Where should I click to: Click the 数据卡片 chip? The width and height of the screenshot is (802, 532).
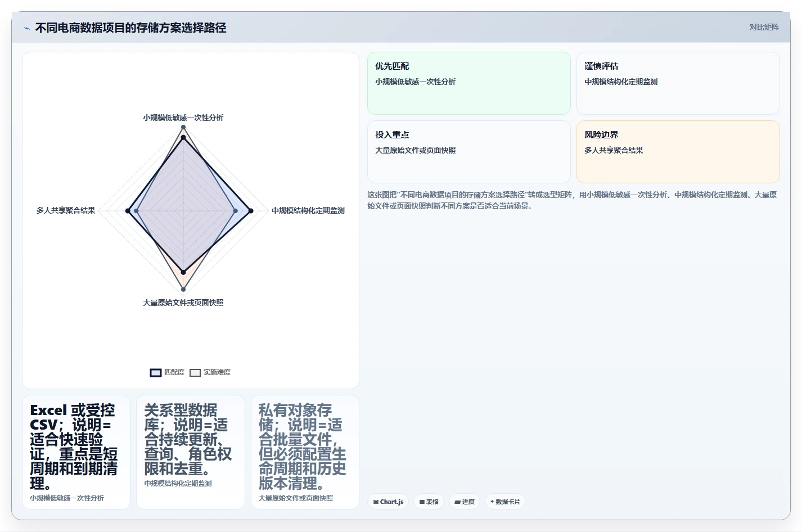coord(505,502)
